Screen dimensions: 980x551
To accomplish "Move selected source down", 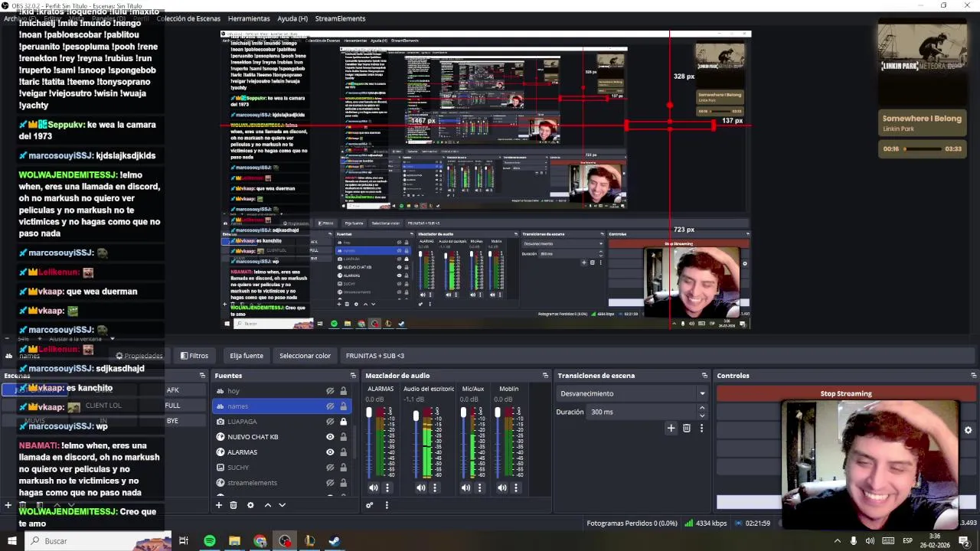I will tap(282, 505).
